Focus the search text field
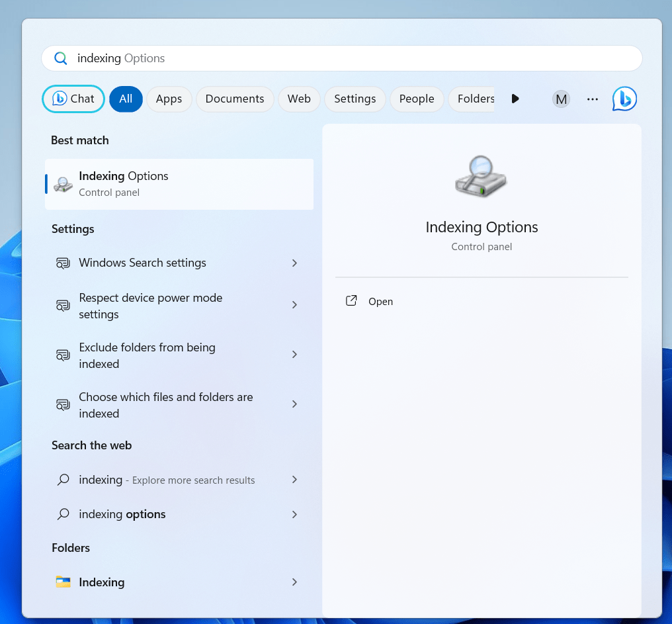Viewport: 672px width, 624px height. [x=341, y=58]
